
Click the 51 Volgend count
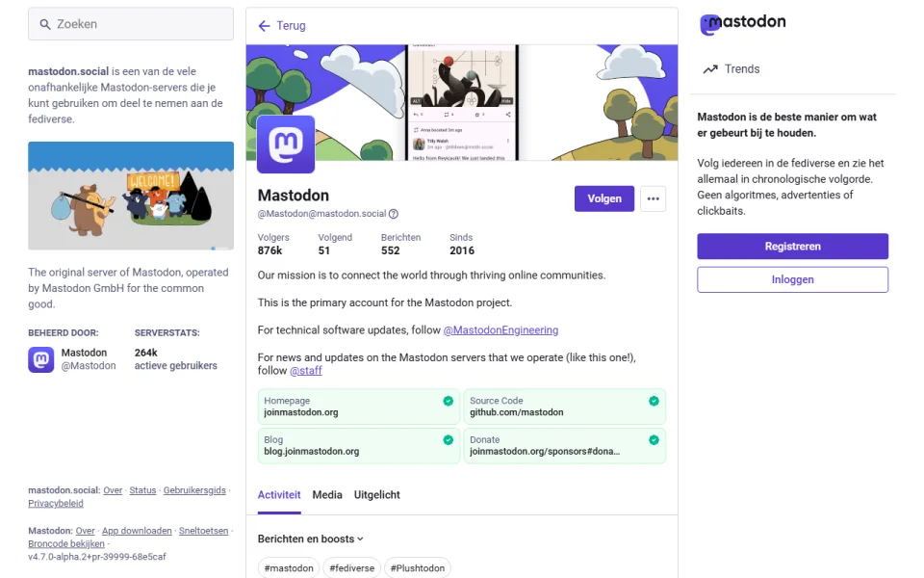335,244
